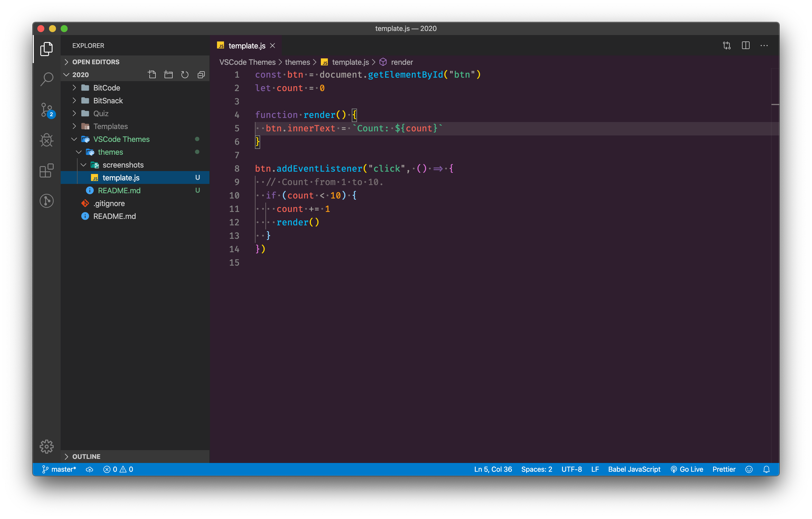Click Go Live in the status bar

pyautogui.click(x=687, y=469)
